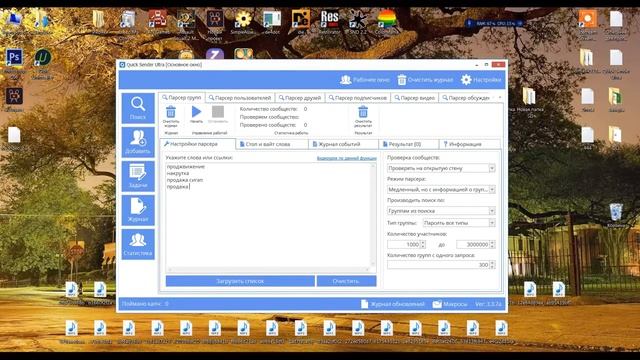Increase the minimum participants 1000 stepper

pos(423,242)
